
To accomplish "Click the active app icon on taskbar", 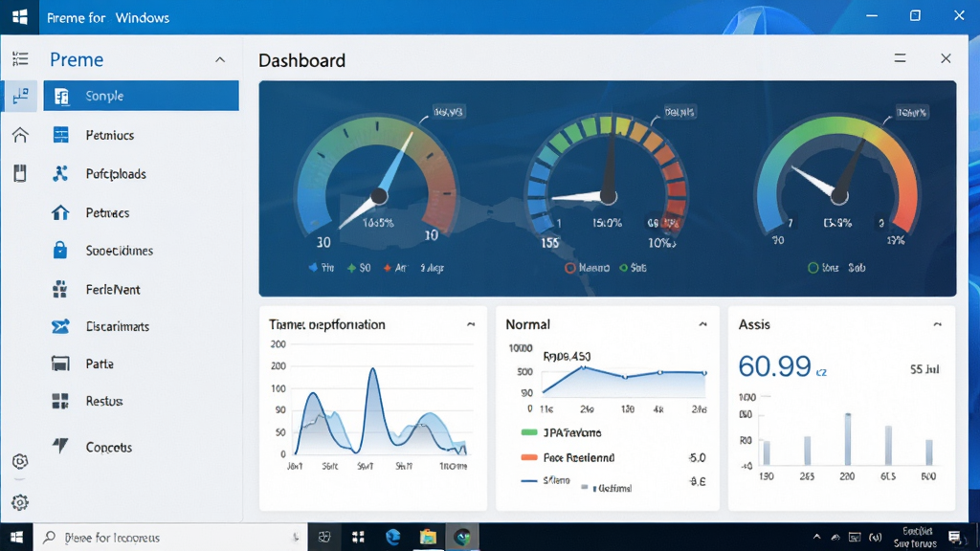I will tap(462, 538).
